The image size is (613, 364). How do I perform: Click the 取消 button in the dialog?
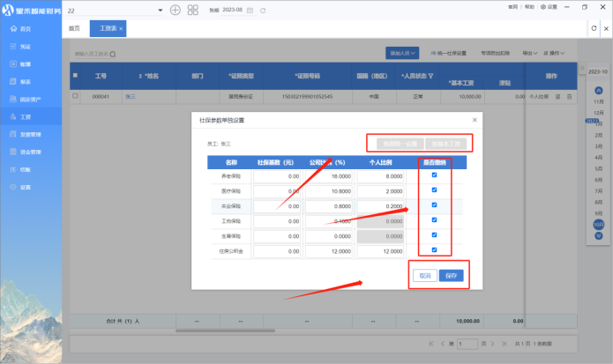point(425,275)
